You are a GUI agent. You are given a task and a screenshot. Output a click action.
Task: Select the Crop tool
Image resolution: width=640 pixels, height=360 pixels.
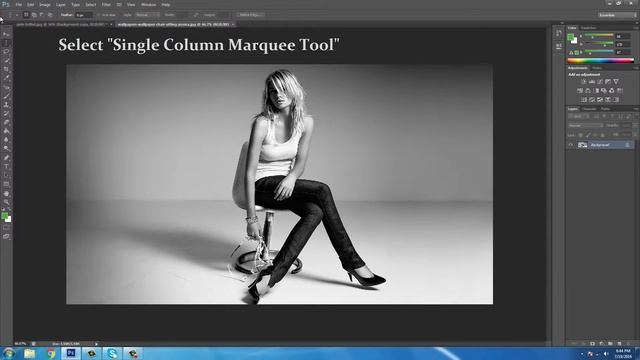click(6, 69)
